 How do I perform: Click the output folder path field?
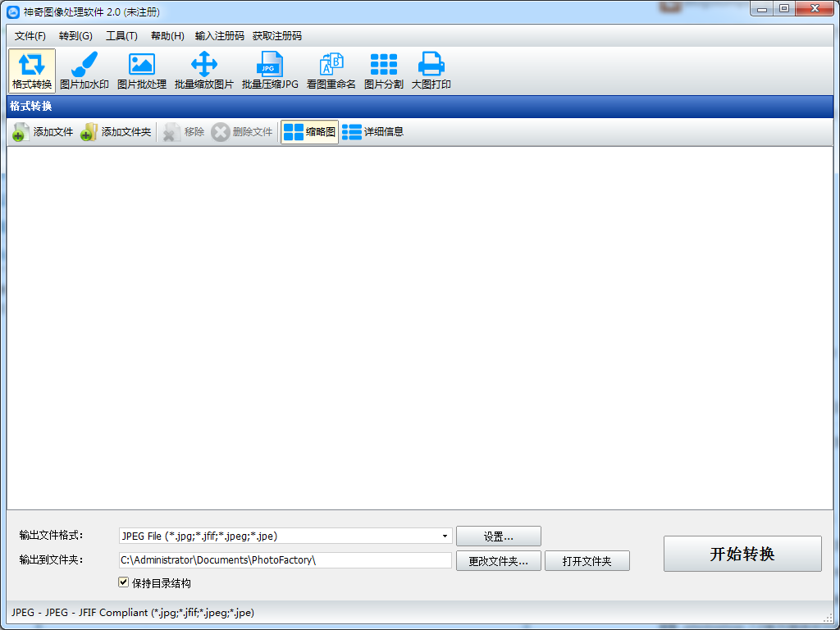coord(285,560)
